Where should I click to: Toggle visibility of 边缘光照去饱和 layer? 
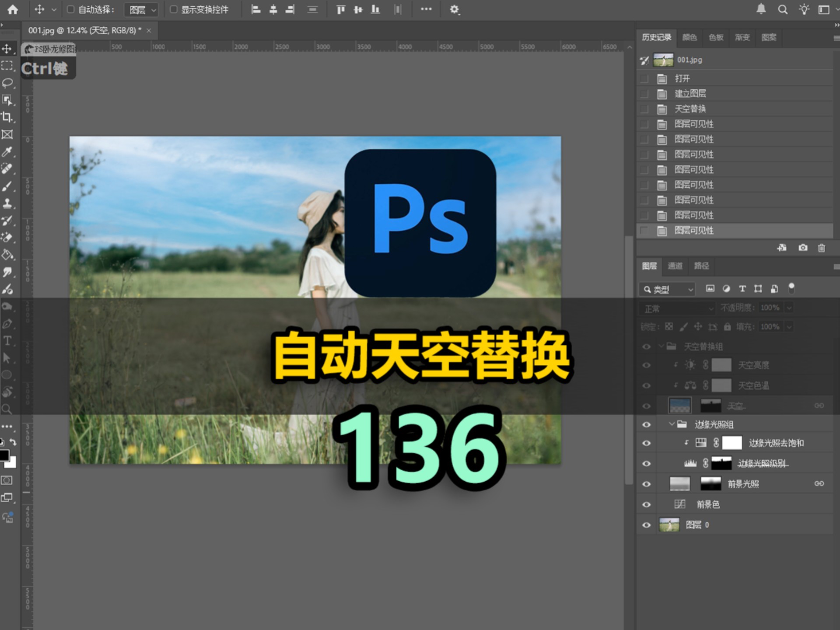coord(646,443)
